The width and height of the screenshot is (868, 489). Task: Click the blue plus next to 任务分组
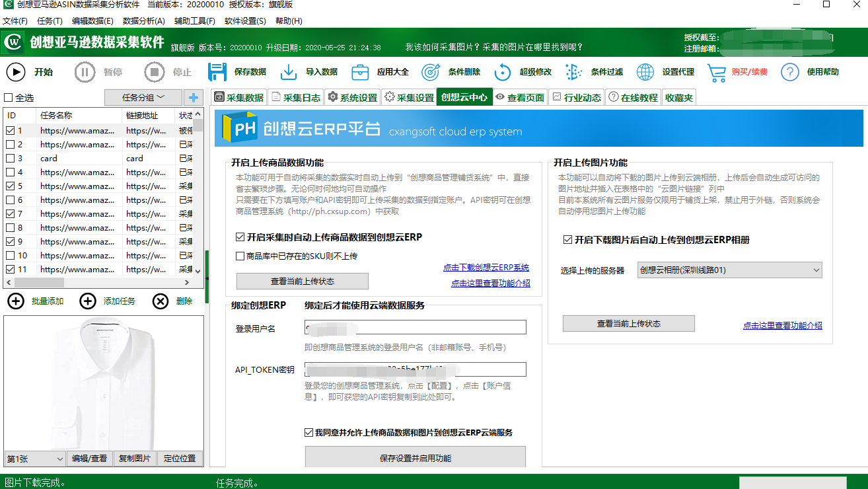[194, 98]
